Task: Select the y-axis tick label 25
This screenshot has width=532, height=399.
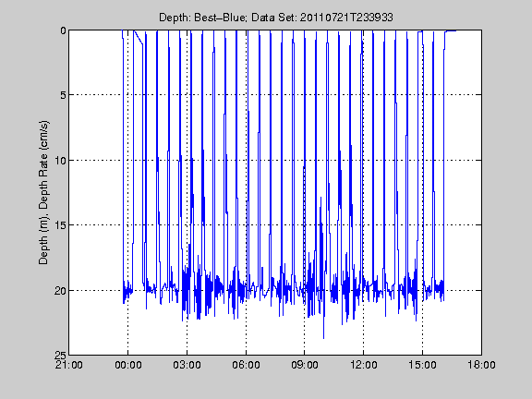Action: tap(60, 355)
